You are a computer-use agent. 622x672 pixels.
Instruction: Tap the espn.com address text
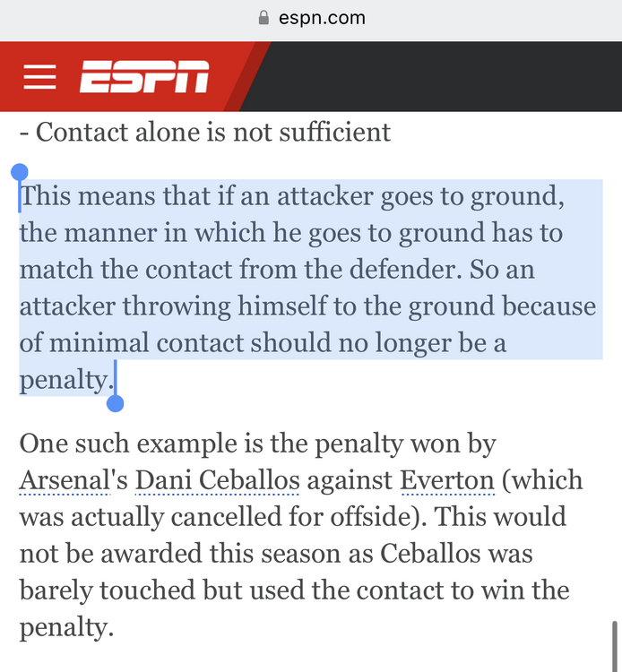tap(324, 18)
